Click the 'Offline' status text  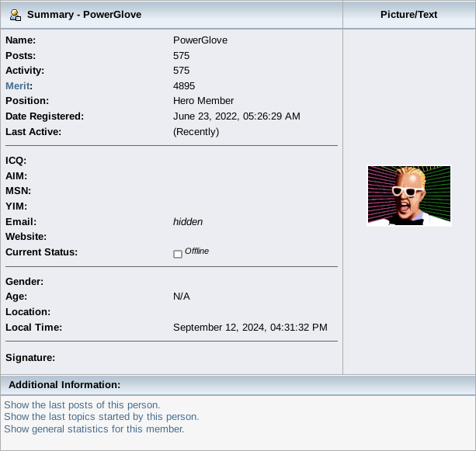196,251
